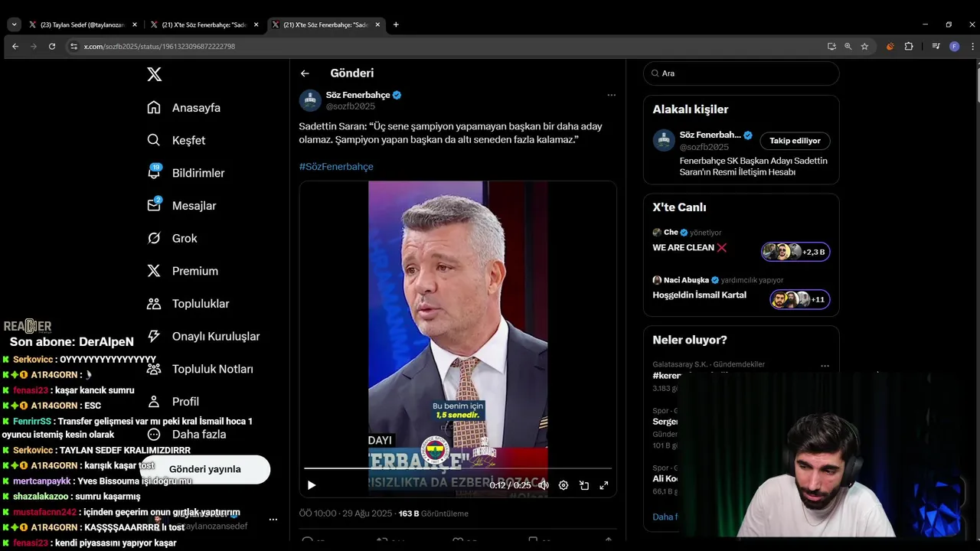Click zoom magnifier in address bar

[x=848, y=47]
